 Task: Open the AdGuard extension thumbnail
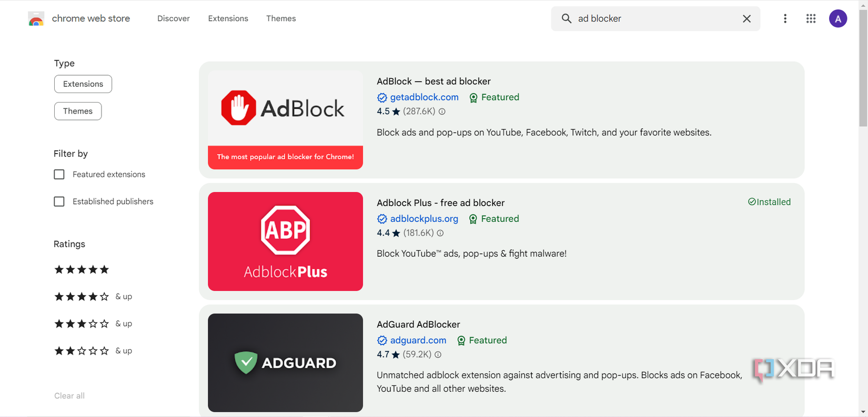285,363
